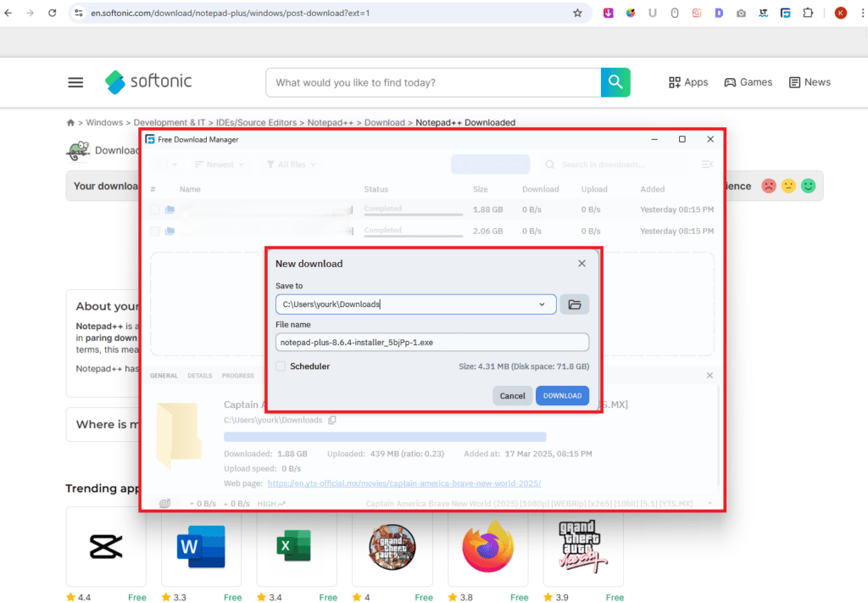Open the News section on Softonic

810,82
